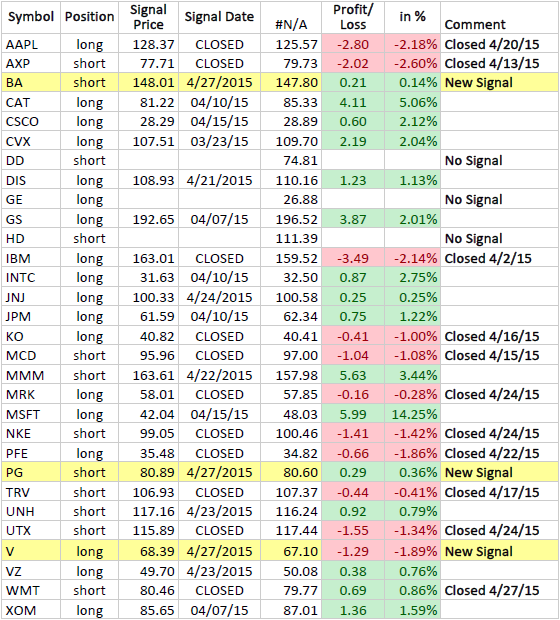Select the 115.89 price in UTX row
This screenshot has height=620, width=560.
[148, 530]
